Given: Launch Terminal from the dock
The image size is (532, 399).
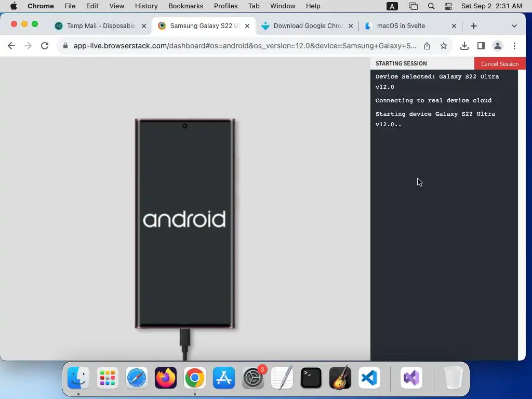Looking at the screenshot, I should tap(311, 378).
